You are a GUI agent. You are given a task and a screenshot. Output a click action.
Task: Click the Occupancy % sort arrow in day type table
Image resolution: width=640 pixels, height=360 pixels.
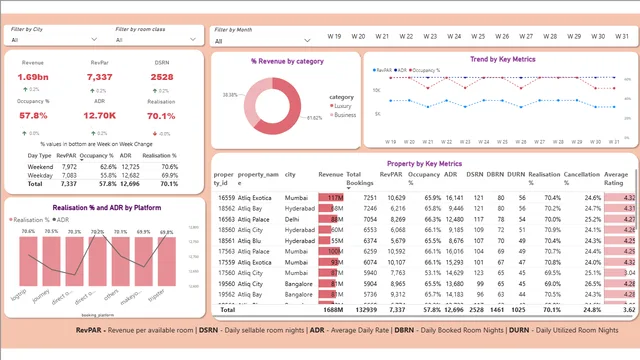tap(82, 160)
